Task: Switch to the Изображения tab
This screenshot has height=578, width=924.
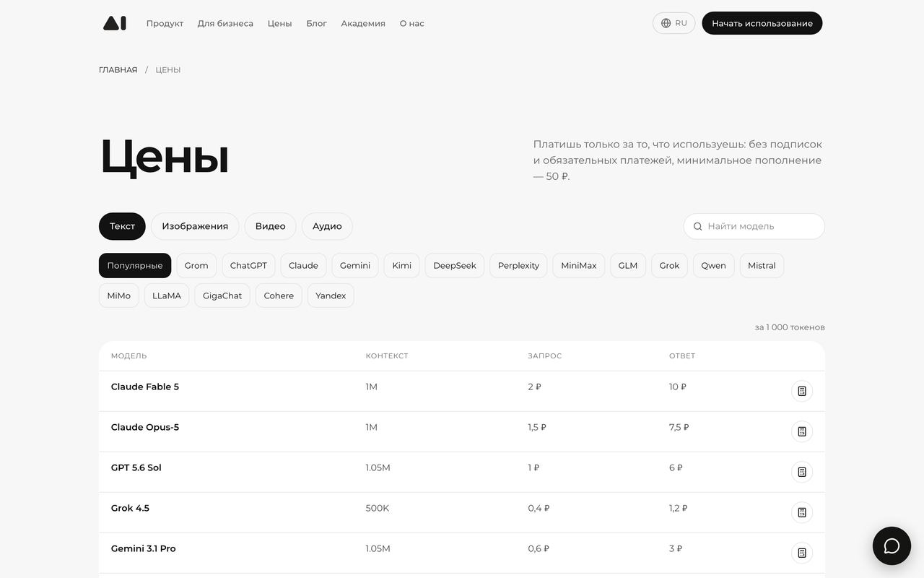Action: pyautogui.click(x=195, y=226)
